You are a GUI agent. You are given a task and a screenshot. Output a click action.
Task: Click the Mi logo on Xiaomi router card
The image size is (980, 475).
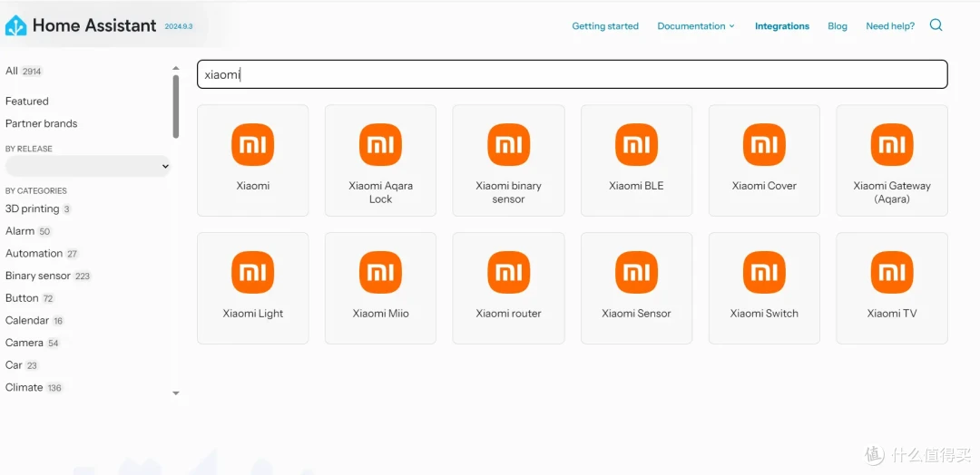click(509, 272)
